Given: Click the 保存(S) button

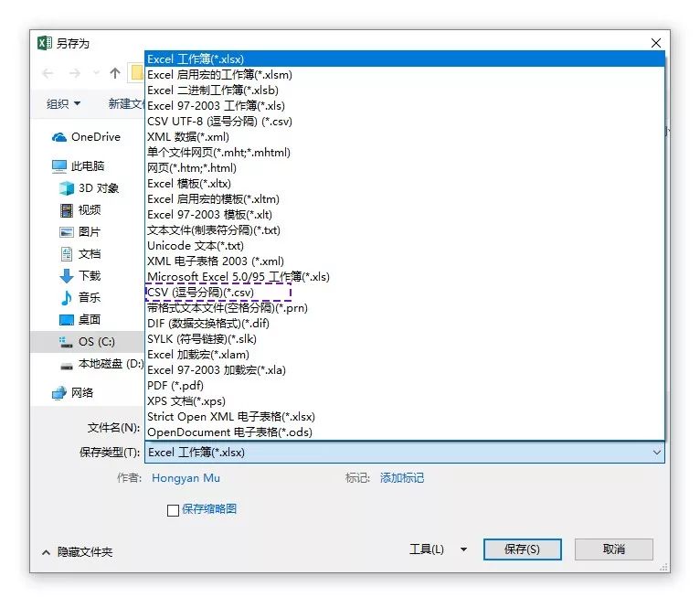Looking at the screenshot, I should click(523, 549).
